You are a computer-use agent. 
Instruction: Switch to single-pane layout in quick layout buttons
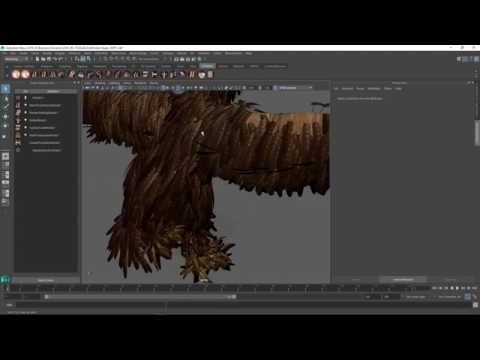[5, 156]
